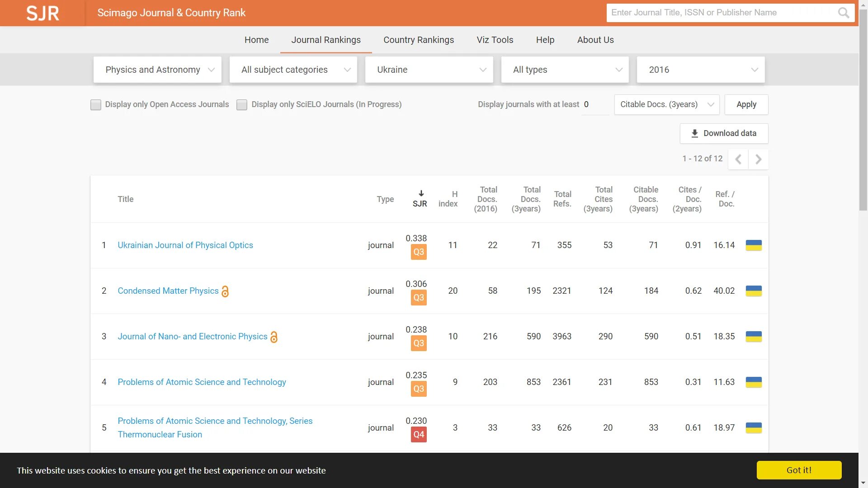
Task: Click Ukraine flag in Ukrainian Journal of Physical Optics row
Action: pyautogui.click(x=754, y=245)
